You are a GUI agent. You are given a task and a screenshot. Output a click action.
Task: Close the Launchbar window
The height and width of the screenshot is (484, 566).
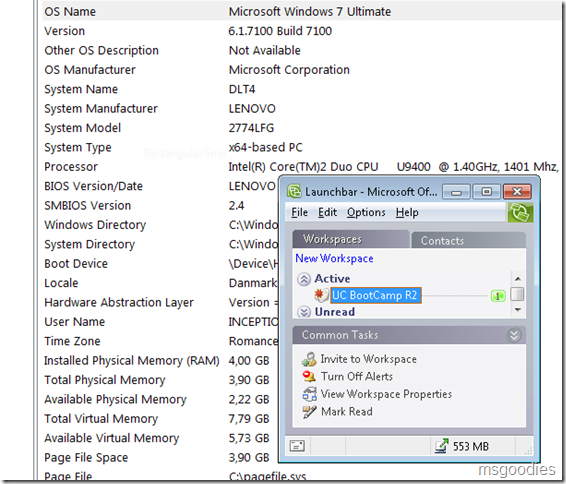click(517, 192)
